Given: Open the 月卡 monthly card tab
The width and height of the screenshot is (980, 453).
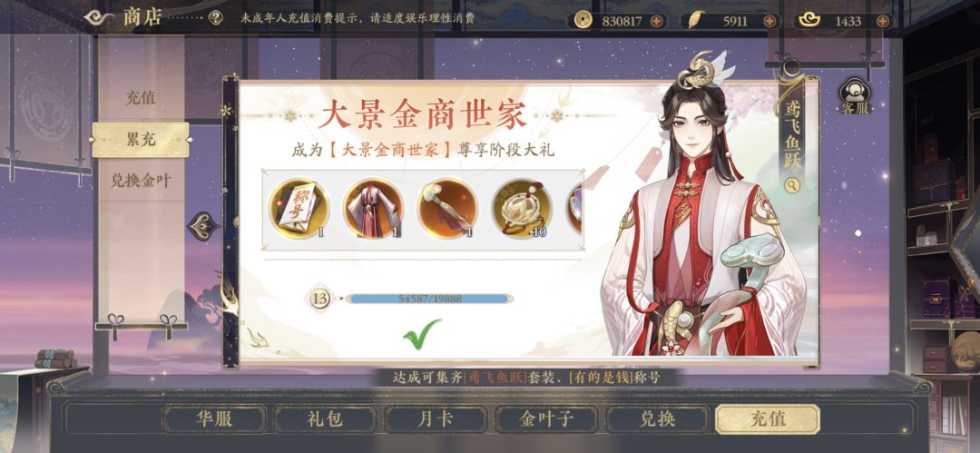Looking at the screenshot, I should coord(436,419).
